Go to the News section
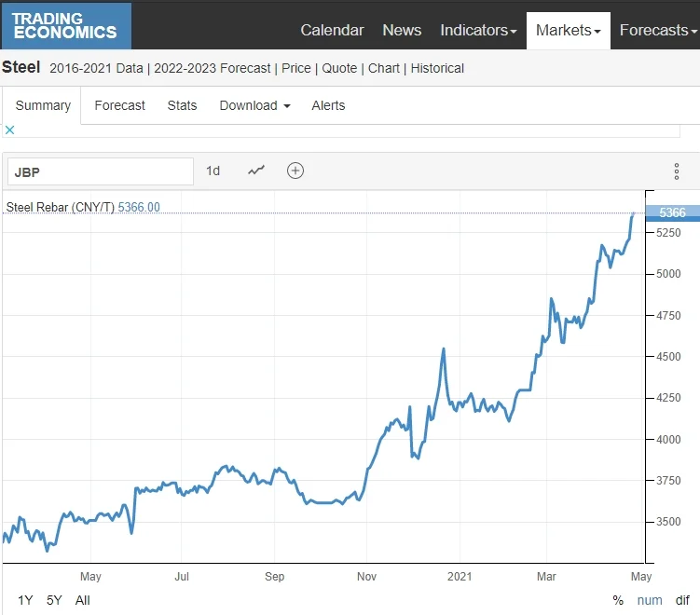Screen dimensions: 700x615 [x=402, y=31]
